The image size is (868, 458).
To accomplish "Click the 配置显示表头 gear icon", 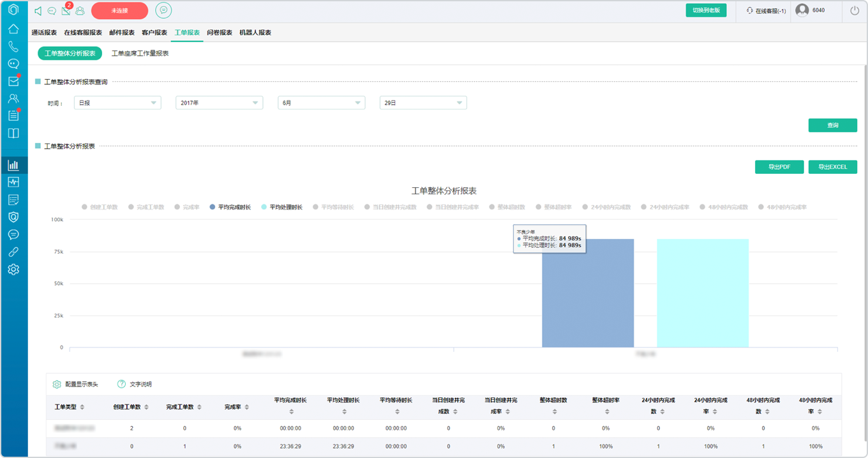I will (x=57, y=385).
